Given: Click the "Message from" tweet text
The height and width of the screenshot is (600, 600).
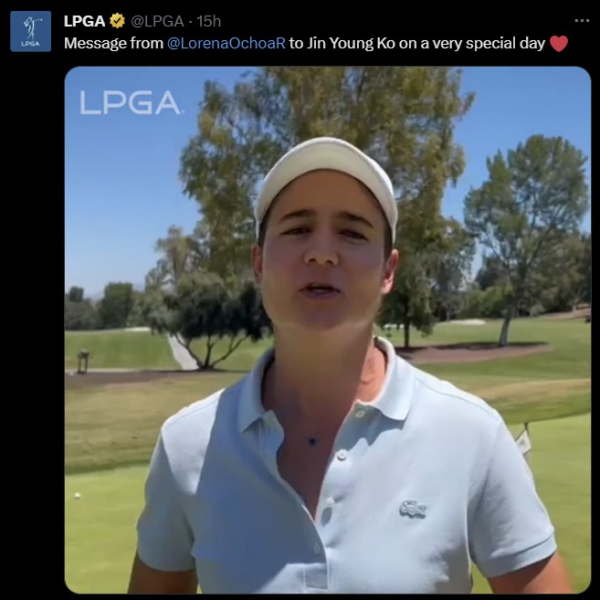Looking at the screenshot, I should (114, 43).
